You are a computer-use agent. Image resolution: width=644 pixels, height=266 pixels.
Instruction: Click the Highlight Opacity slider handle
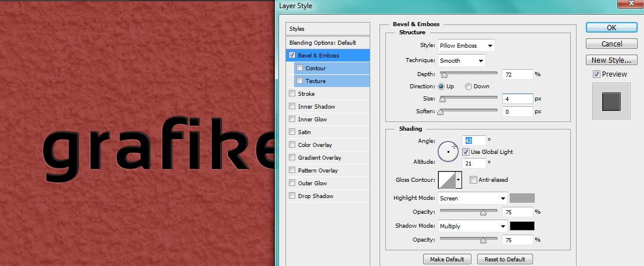click(x=483, y=212)
